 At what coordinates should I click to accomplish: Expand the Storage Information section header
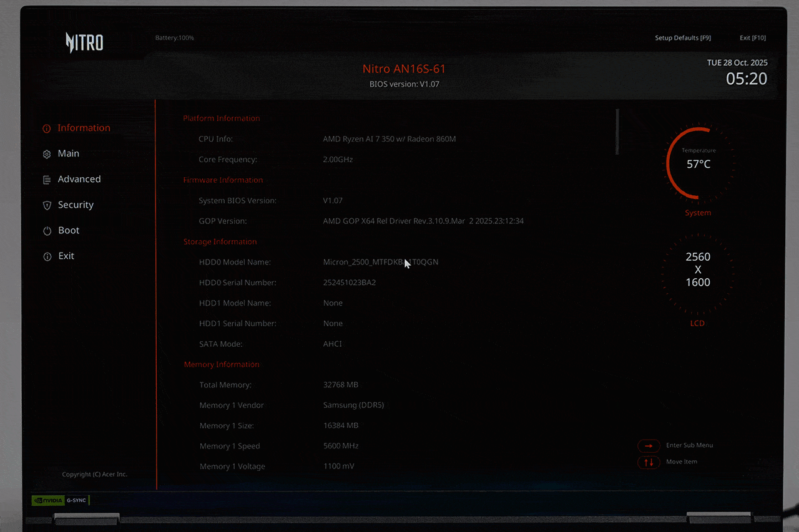220,241
